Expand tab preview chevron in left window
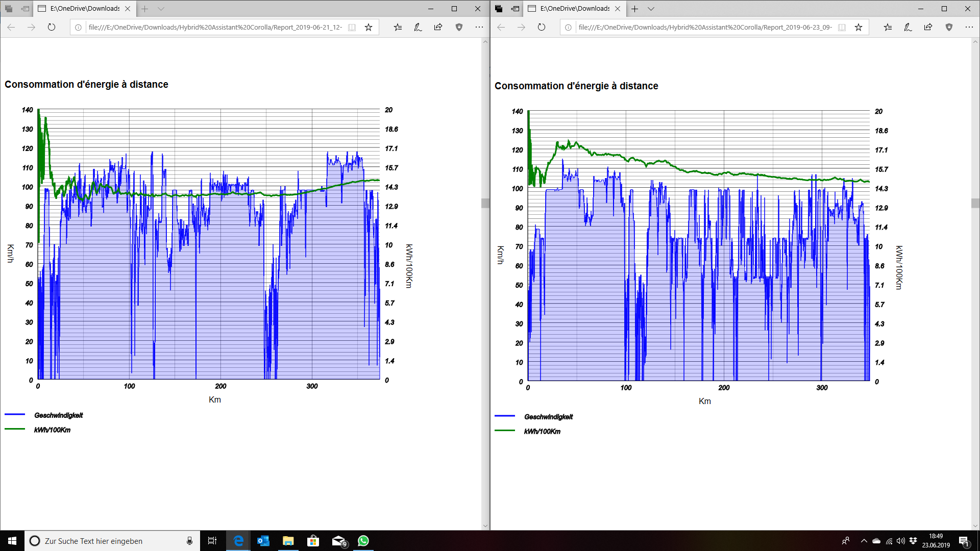Screen dimensions: 980x551 click(161, 9)
